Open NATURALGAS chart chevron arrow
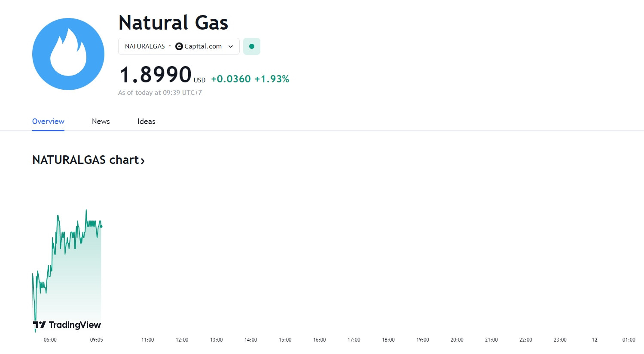644x354 pixels. click(143, 161)
